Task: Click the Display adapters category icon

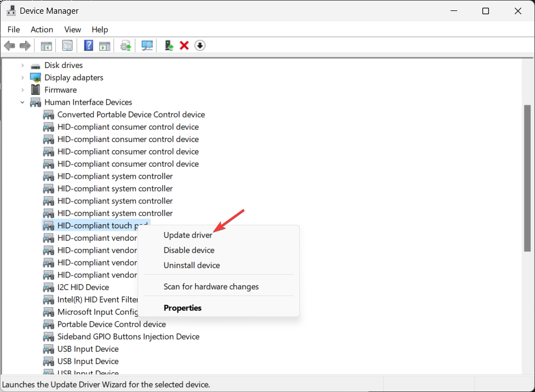Action: (36, 78)
